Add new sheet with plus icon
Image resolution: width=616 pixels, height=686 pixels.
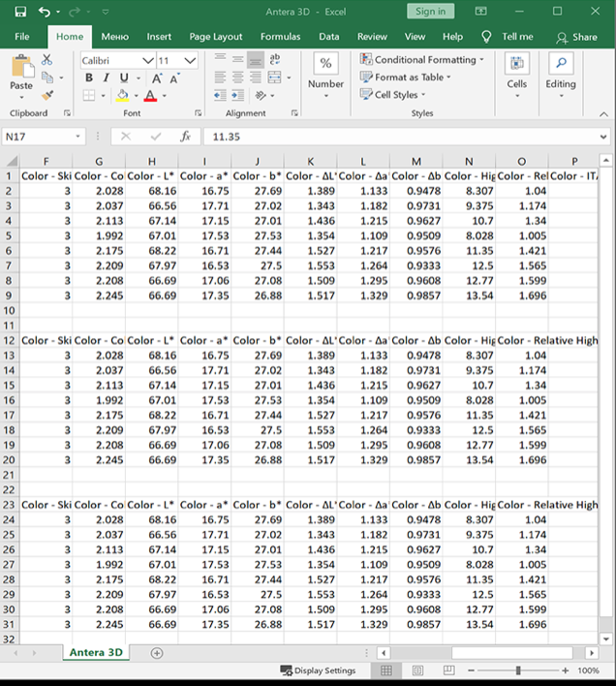(x=157, y=653)
